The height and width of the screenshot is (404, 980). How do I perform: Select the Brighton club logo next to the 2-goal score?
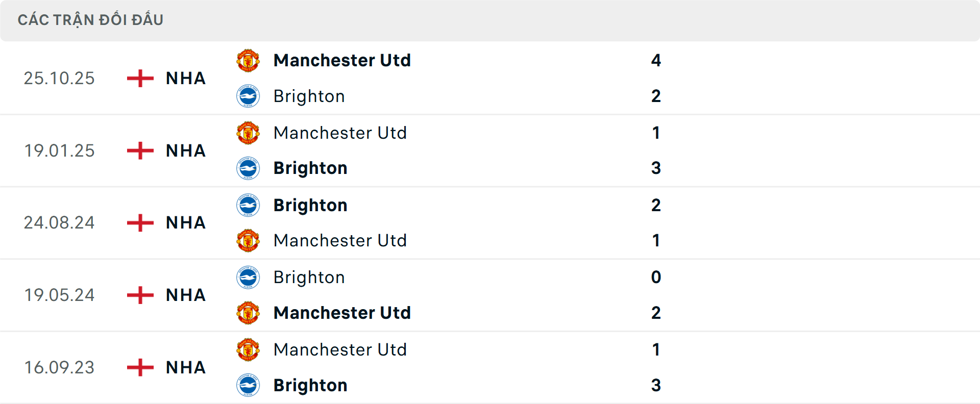pyautogui.click(x=248, y=96)
